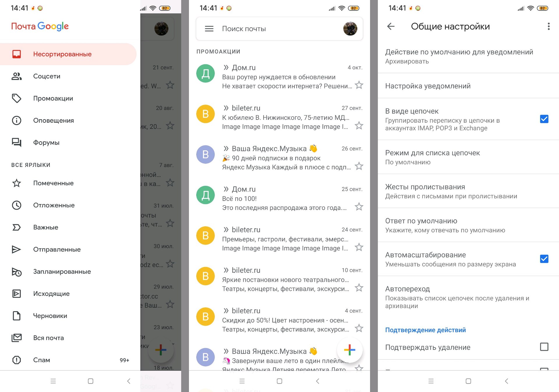Open the hamburger menu in search bar

[x=209, y=28]
